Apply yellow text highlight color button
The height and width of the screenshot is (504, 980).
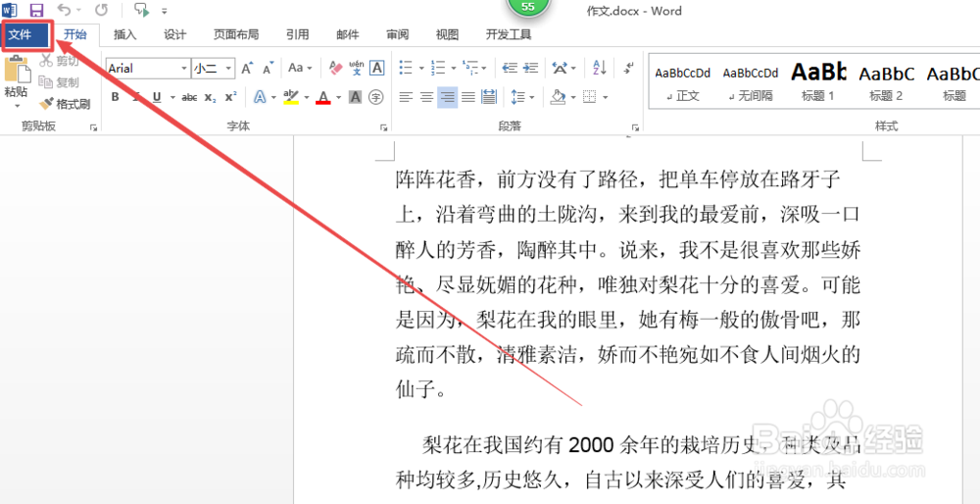coord(291,97)
